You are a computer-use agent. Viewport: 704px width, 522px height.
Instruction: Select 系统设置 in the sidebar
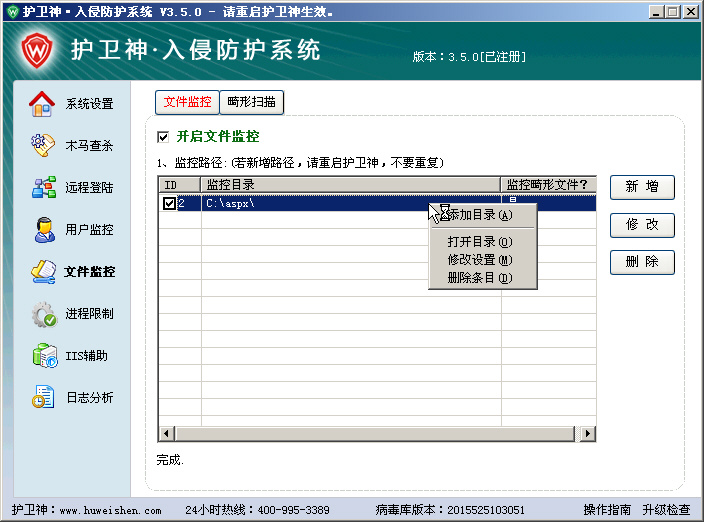[x=89, y=104]
